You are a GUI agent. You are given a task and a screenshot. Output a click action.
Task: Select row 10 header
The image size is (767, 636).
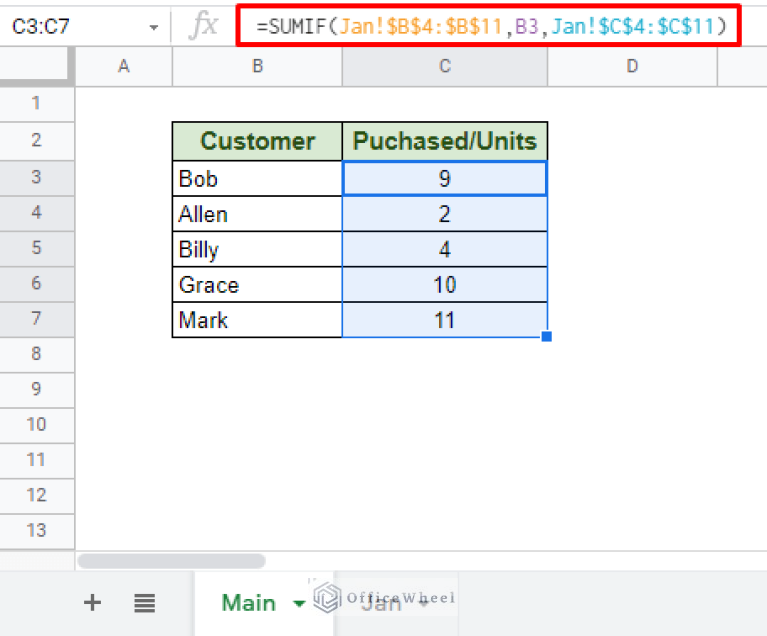pos(36,424)
